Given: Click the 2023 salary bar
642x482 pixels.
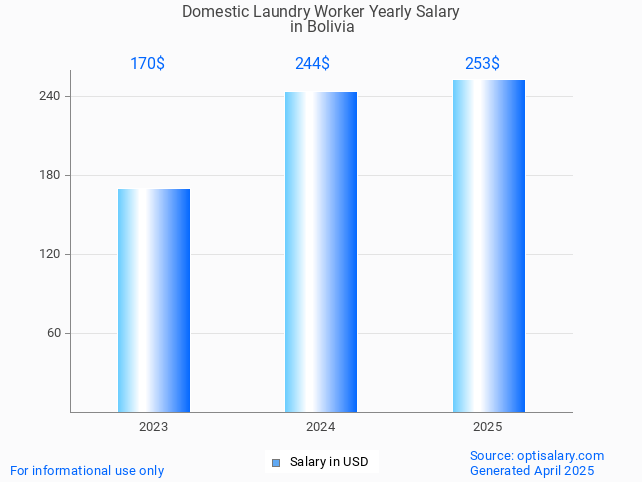Looking at the screenshot, I should point(153,300).
